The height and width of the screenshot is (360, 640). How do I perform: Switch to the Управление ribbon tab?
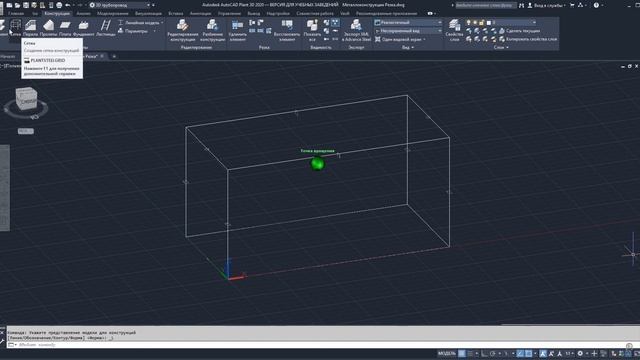pyautogui.click(x=229, y=13)
